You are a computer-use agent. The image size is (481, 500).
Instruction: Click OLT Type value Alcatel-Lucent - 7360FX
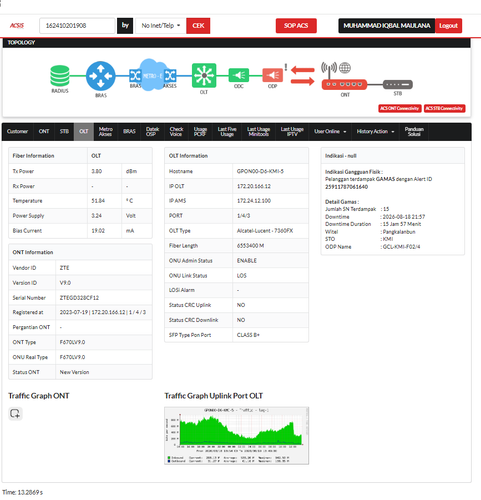click(265, 231)
